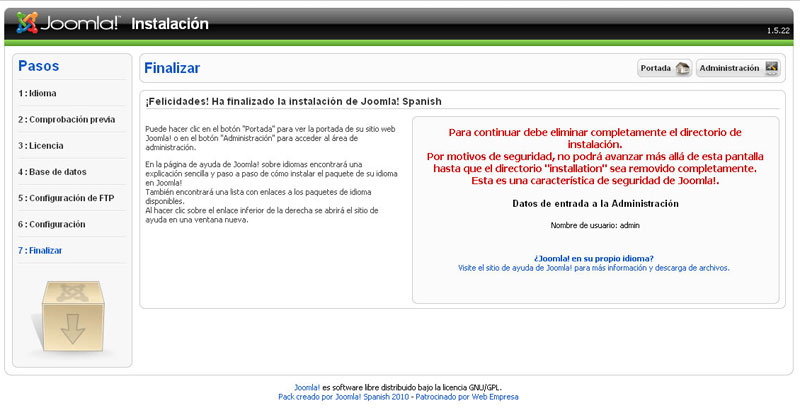
Task: Click the "Nombre de usuario: admin" text
Action: pos(594,225)
